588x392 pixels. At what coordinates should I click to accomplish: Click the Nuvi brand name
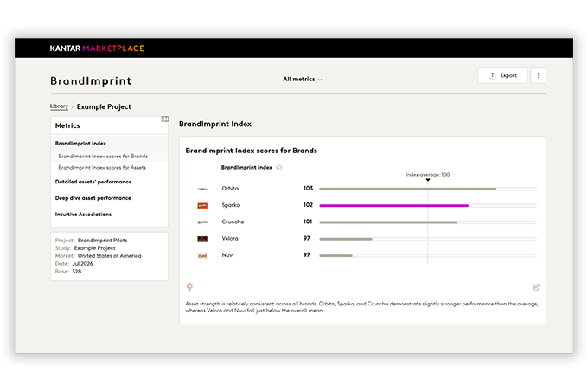point(227,255)
